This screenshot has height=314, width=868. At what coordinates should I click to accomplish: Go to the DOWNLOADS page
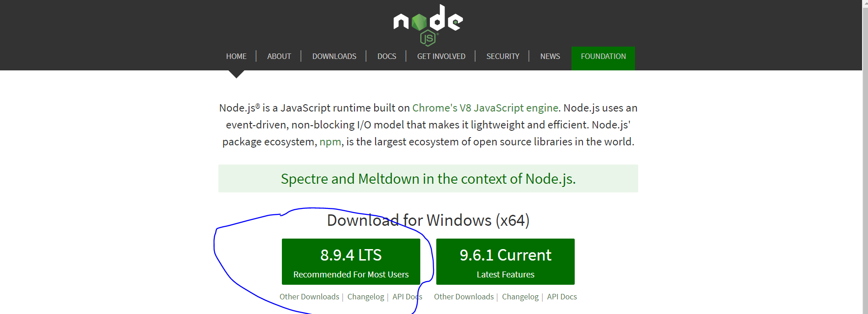(334, 56)
